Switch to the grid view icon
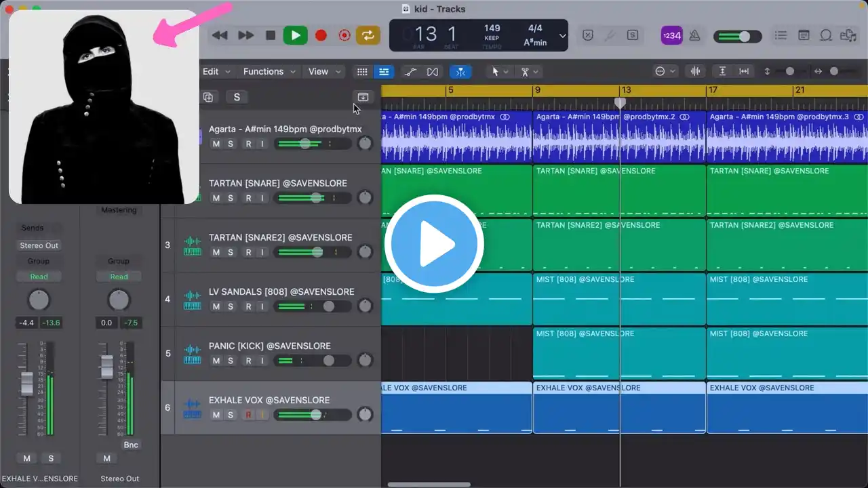This screenshot has height=488, width=868. point(362,71)
